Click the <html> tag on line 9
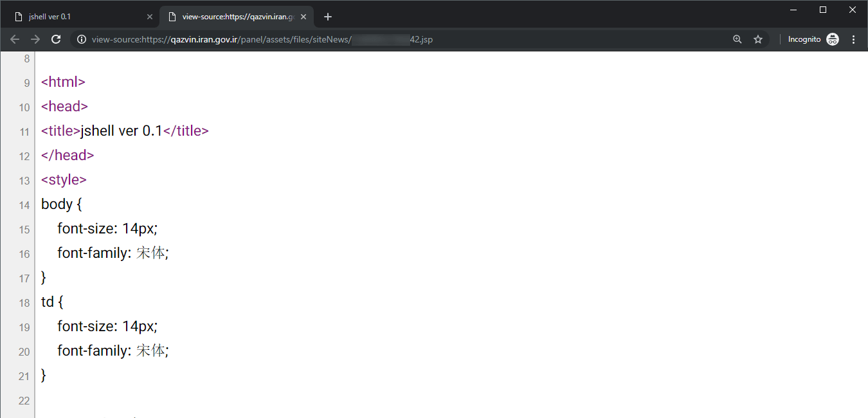The width and height of the screenshot is (868, 418). 63,82
